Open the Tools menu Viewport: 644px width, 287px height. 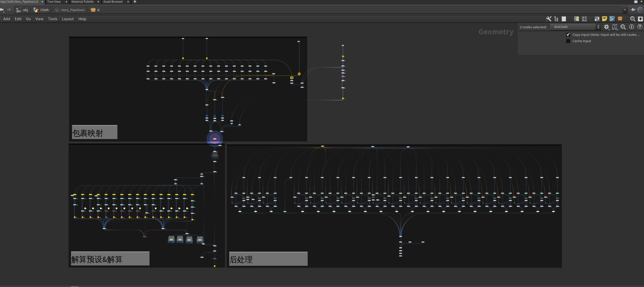(x=53, y=19)
